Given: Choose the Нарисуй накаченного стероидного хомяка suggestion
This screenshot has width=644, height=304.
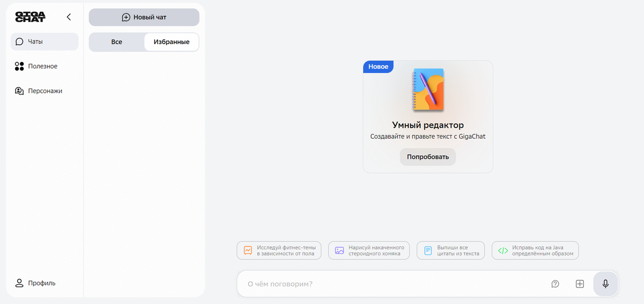Looking at the screenshot, I should click(369, 250).
